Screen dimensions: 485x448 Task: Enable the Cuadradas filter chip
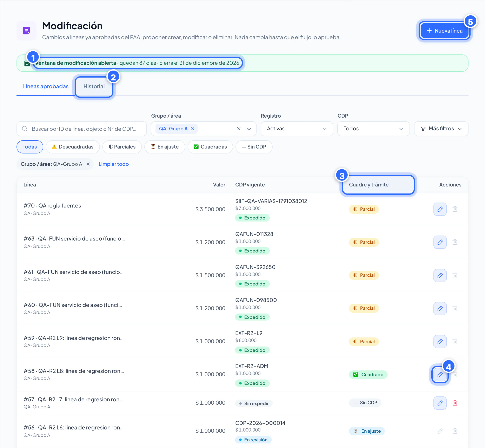point(210,147)
